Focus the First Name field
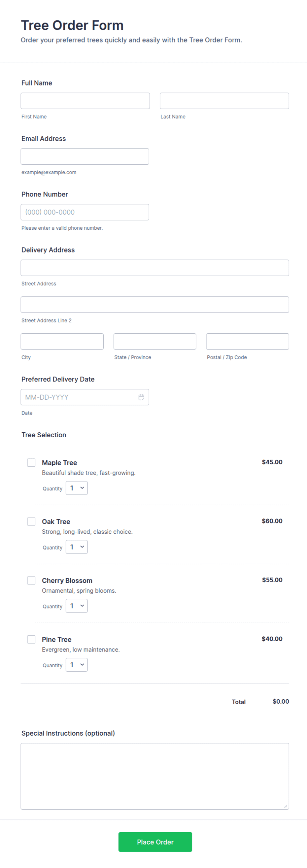The width and height of the screenshot is (307, 868). point(85,101)
